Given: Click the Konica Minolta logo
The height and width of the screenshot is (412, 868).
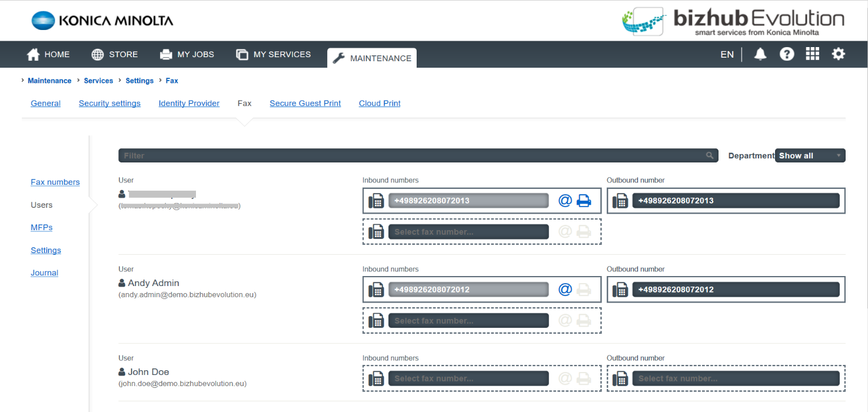Looking at the screenshot, I should (102, 21).
